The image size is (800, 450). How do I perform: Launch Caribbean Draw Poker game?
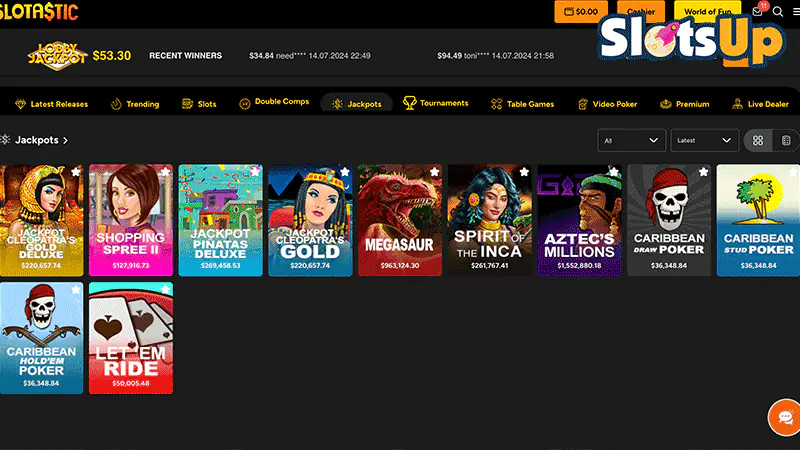coord(669,220)
